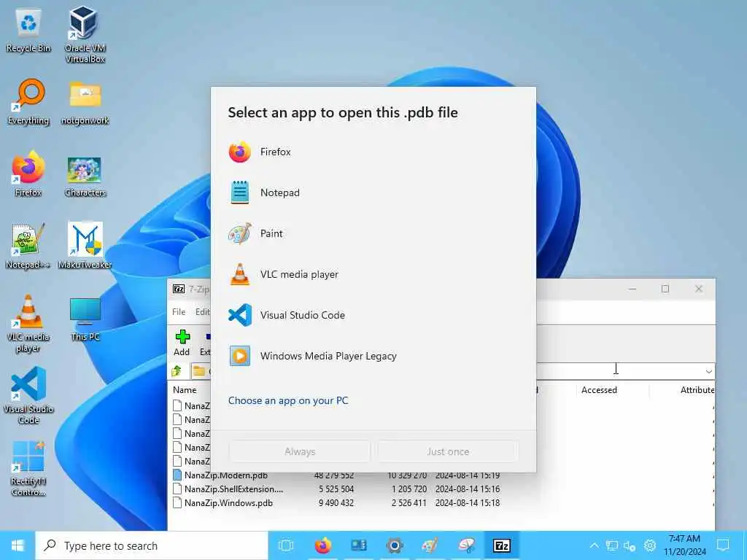Click the date 2024-08-14 15:16
The width and height of the screenshot is (747, 560).
point(468,489)
